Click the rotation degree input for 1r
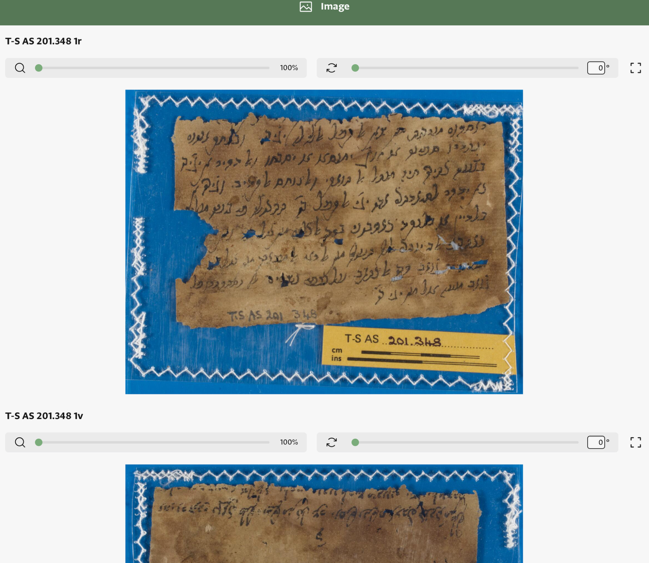649x563 pixels. point(596,68)
